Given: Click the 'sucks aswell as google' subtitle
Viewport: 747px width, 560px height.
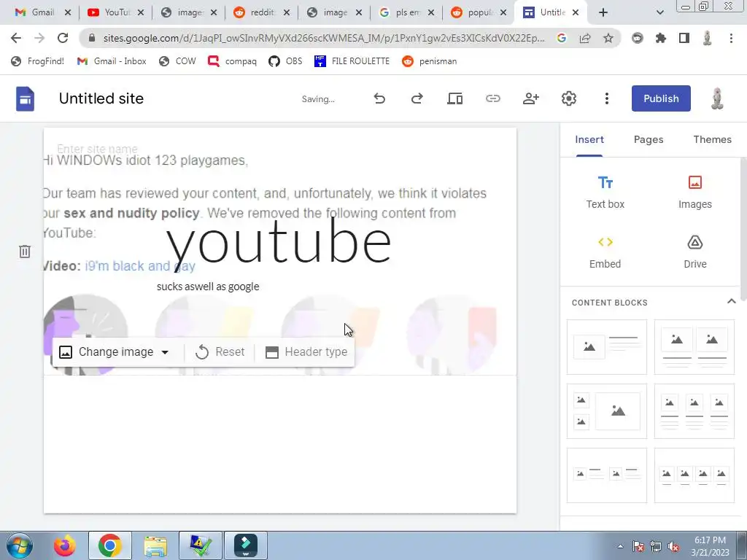Looking at the screenshot, I should [208, 287].
